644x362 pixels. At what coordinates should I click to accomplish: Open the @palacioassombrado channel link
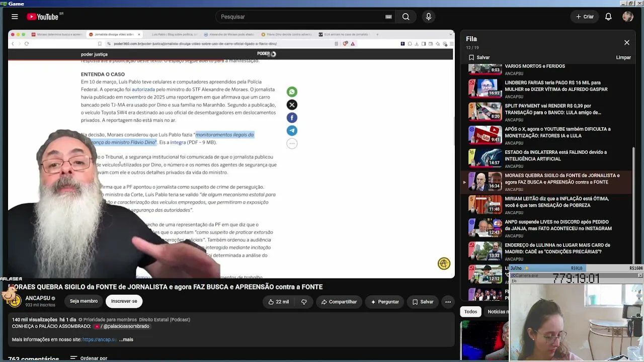[122, 326]
